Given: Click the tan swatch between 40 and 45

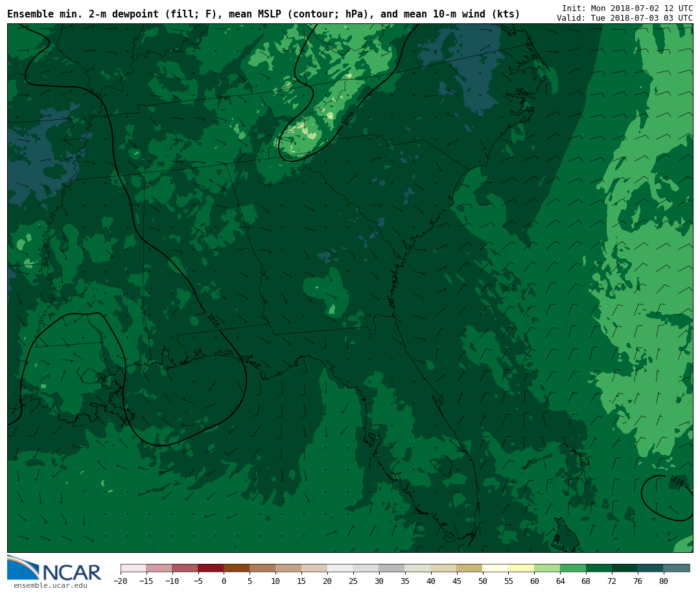Looking at the screenshot, I should tap(444, 568).
